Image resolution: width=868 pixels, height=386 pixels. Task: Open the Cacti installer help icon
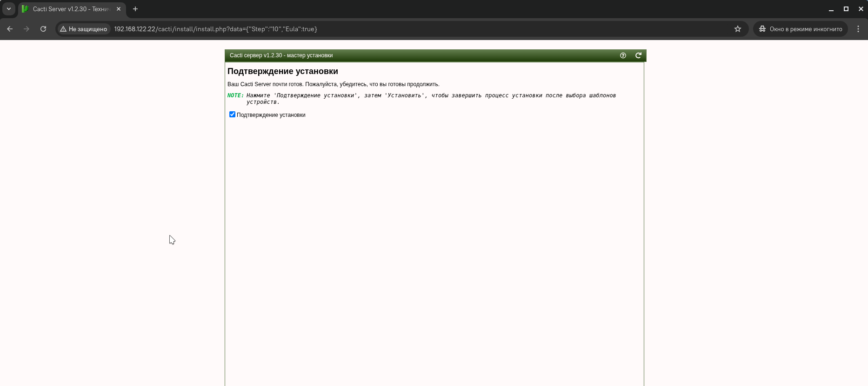(x=623, y=55)
